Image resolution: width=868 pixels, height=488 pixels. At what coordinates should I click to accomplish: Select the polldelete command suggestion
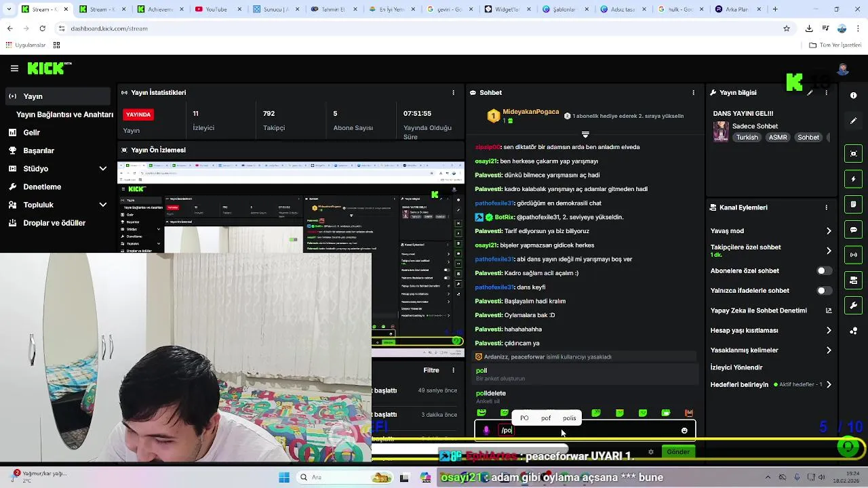(x=586, y=397)
